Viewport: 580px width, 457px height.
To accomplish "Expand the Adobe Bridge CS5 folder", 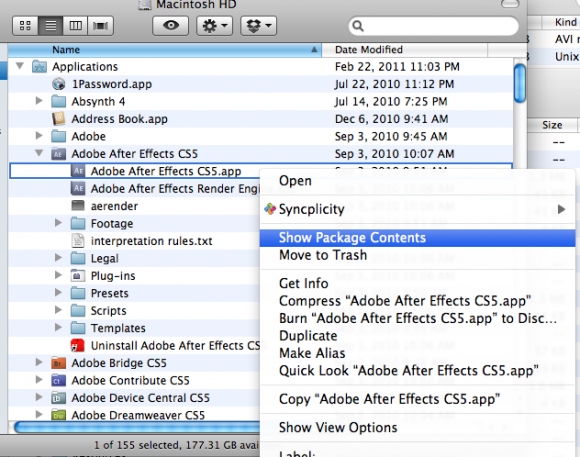I will 39,362.
